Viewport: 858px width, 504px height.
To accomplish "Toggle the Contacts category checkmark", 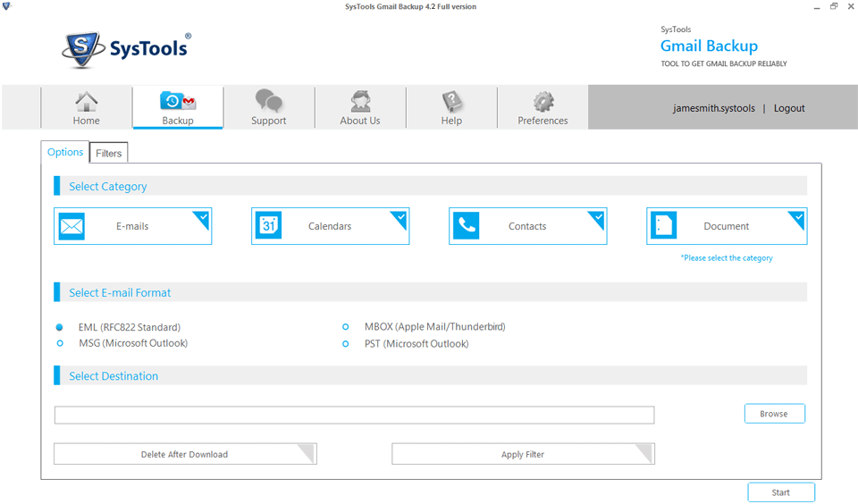I will click(598, 218).
